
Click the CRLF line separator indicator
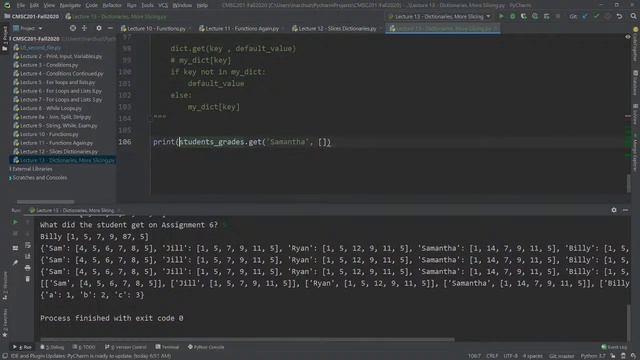(x=492, y=356)
